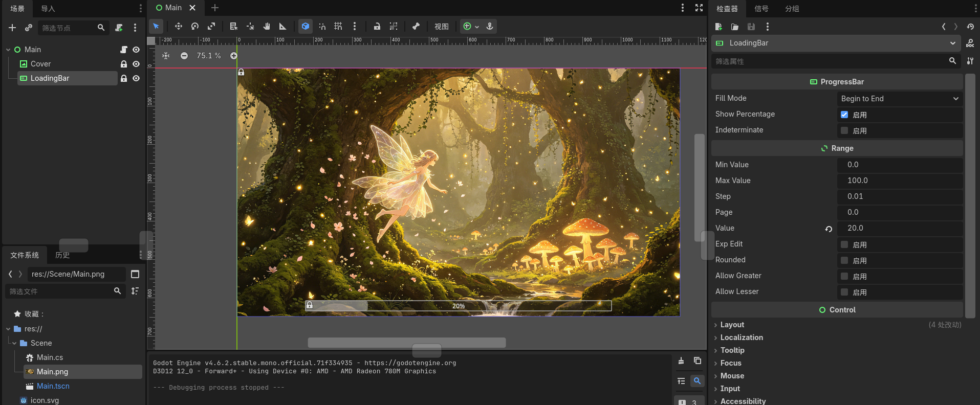Enable the Allow Greater checkbox
This screenshot has width=980, height=405.
click(x=844, y=276)
